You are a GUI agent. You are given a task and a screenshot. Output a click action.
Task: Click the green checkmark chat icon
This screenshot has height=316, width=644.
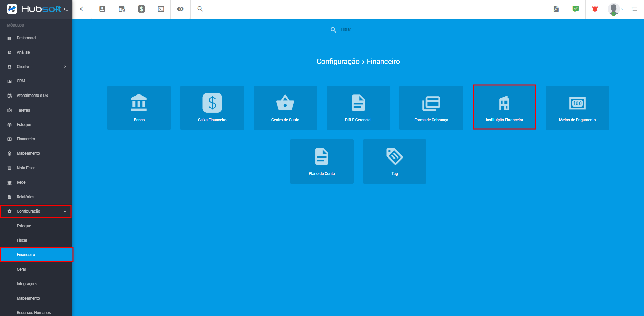click(576, 9)
